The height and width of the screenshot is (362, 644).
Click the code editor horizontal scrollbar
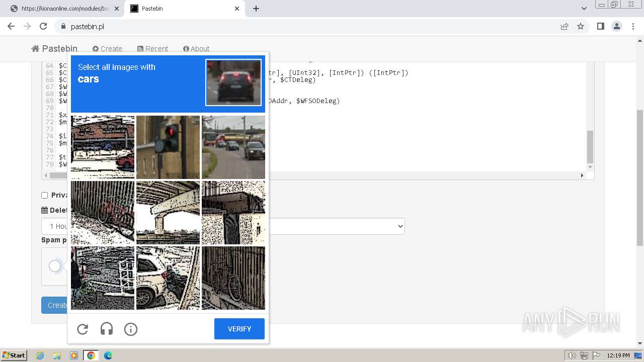[314, 175]
